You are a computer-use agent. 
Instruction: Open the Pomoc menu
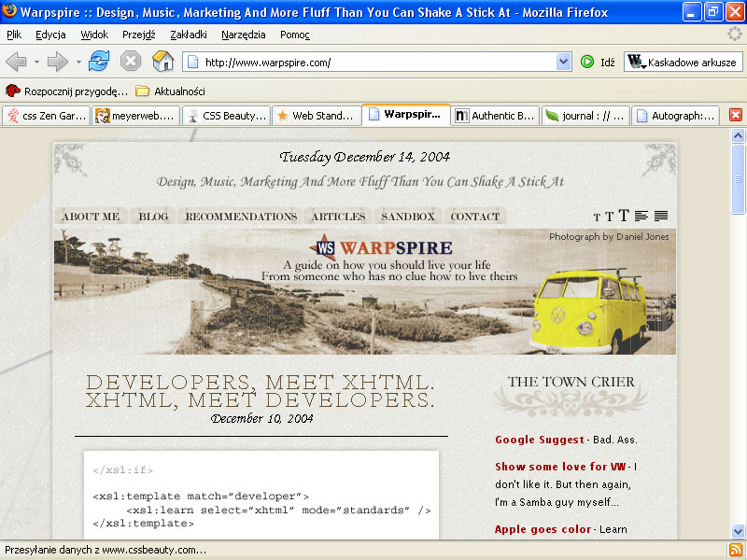pos(295,35)
